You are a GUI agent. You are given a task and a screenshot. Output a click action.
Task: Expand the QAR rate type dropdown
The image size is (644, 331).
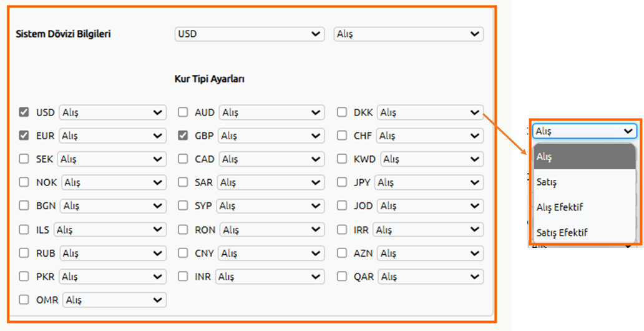(431, 277)
